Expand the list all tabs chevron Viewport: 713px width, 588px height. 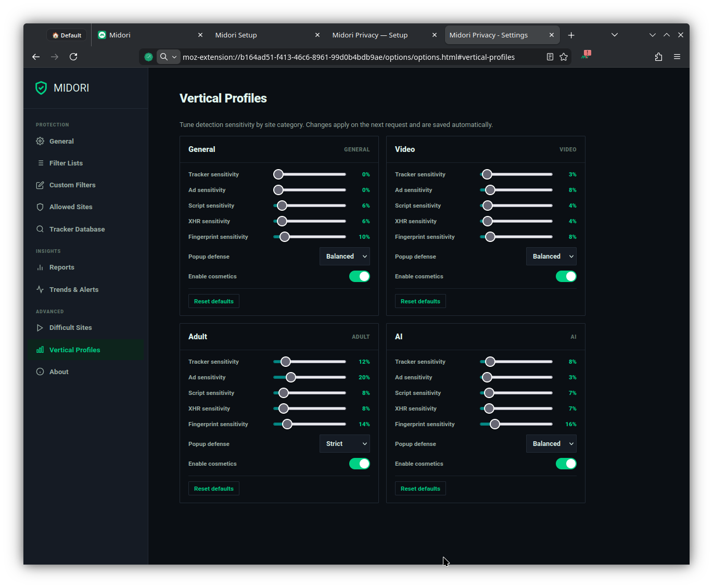point(615,35)
